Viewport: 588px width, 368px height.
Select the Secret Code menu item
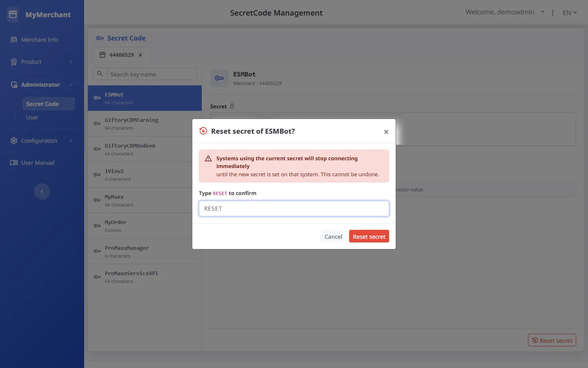tap(49, 104)
